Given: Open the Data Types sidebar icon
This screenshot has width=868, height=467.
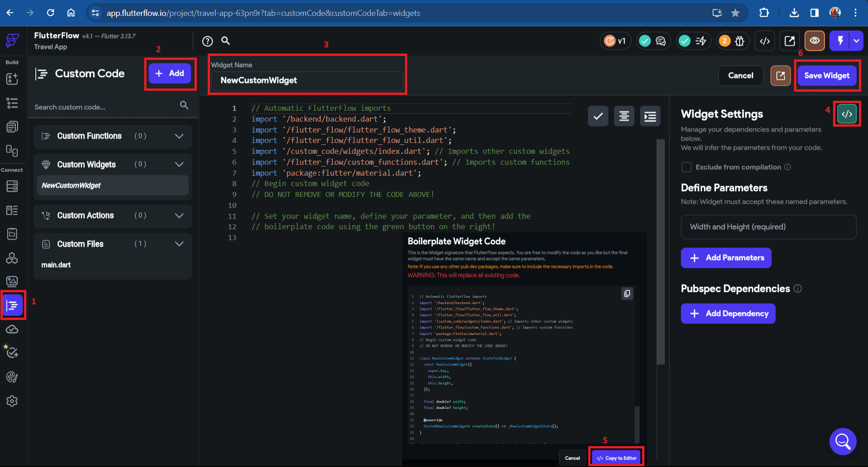Looking at the screenshot, I should (x=12, y=210).
